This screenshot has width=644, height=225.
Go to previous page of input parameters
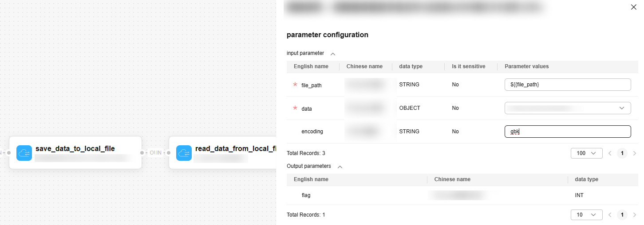pos(610,153)
